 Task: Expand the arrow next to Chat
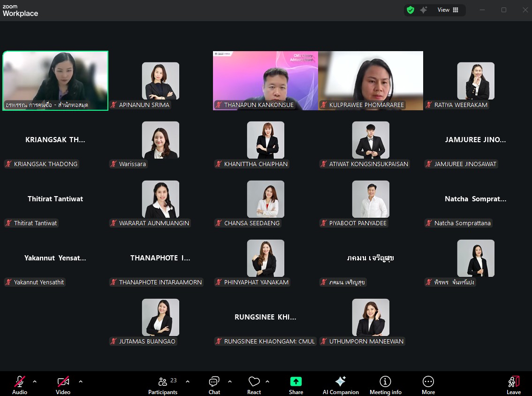230,381
